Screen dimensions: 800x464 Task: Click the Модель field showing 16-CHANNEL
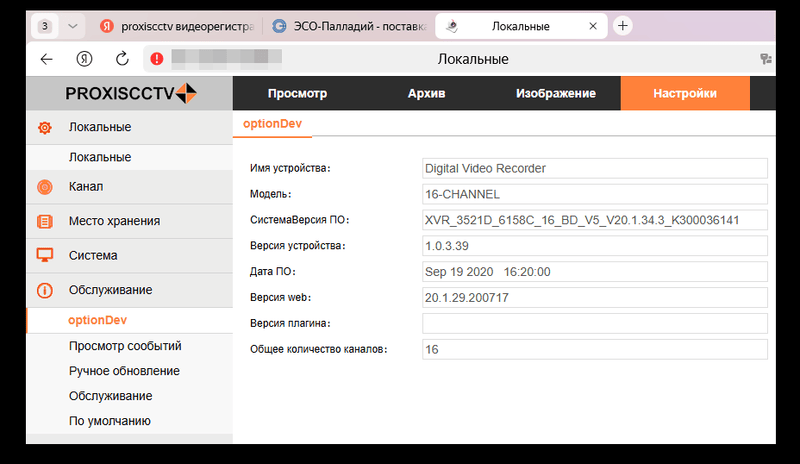595,194
